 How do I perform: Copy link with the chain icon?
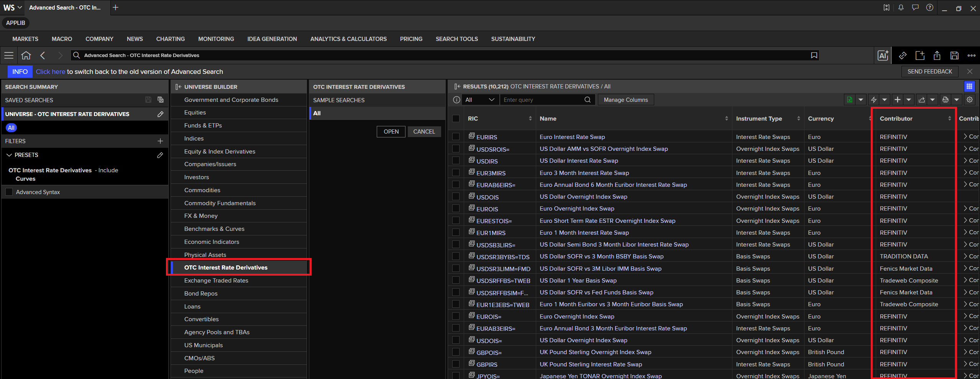coord(903,56)
